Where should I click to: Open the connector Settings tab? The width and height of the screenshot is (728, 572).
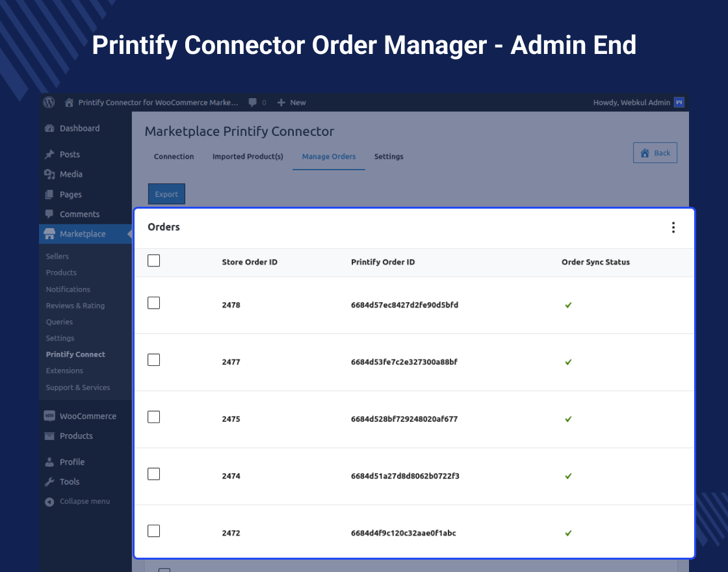[389, 157]
